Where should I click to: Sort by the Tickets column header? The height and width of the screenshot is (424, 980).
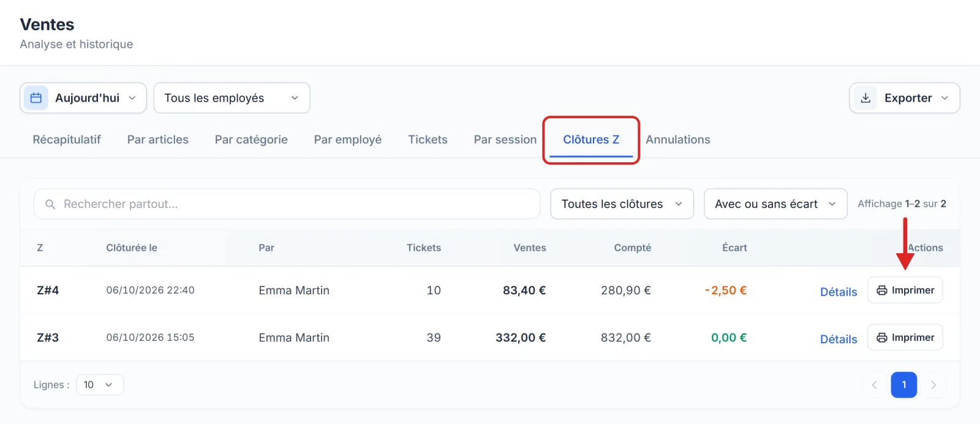click(424, 248)
